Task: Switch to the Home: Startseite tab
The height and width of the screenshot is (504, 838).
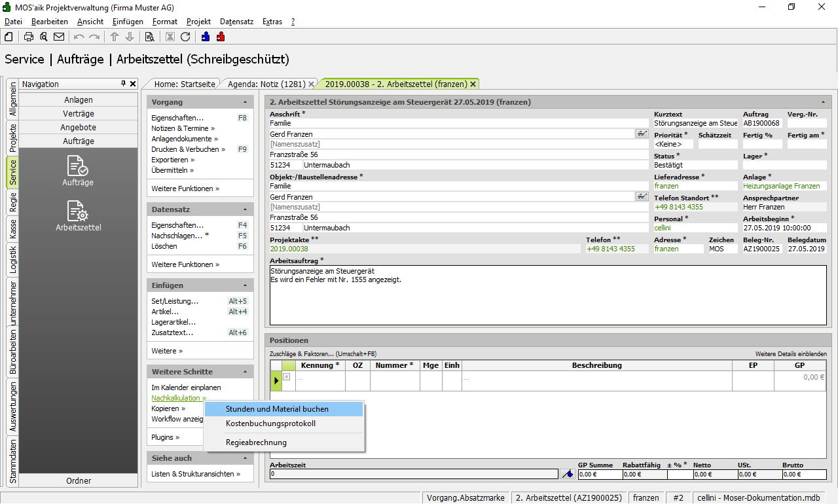Action: coord(185,84)
